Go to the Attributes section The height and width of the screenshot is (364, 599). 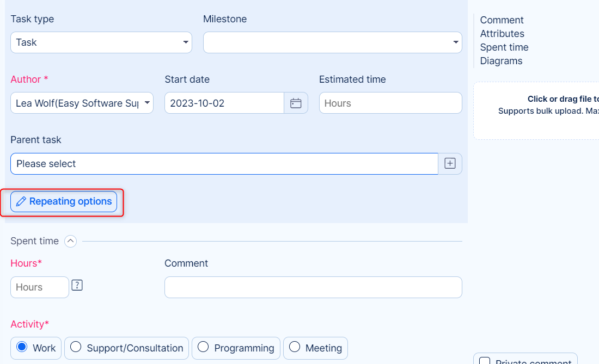[x=502, y=34]
